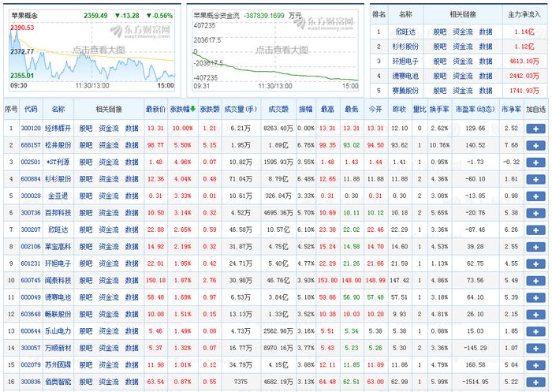This screenshot has width=552, height=392.
Task: Click plus button in 杉杉股份 table row
Action: (535, 179)
